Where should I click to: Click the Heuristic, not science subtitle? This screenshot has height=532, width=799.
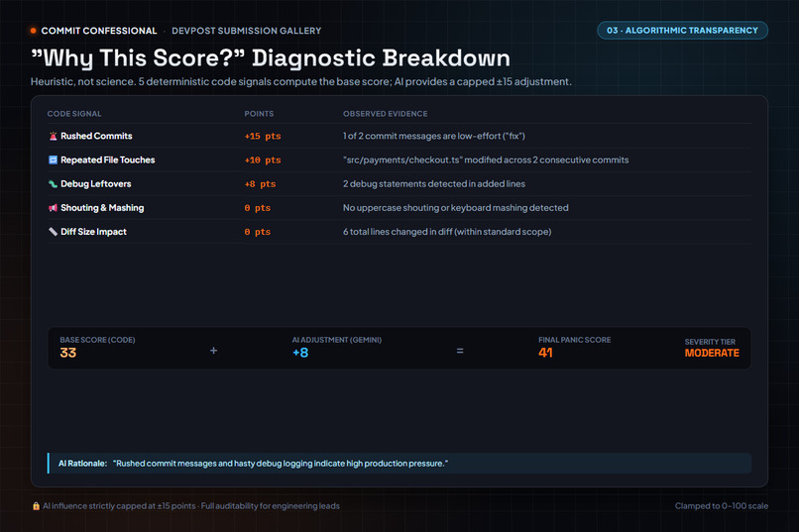301,81
